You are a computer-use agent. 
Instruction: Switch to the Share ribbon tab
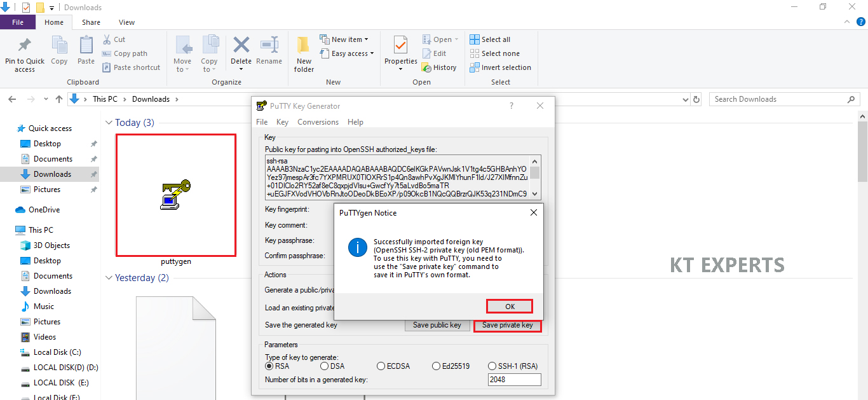(91, 22)
